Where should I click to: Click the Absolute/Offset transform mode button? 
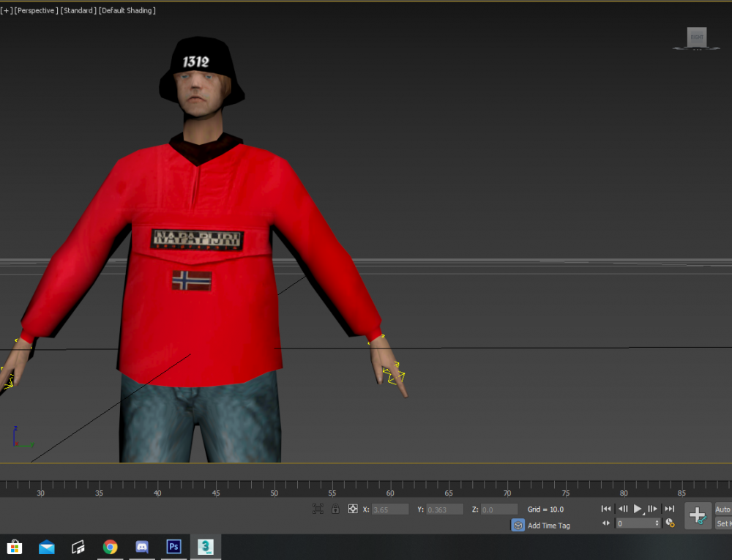pos(353,508)
